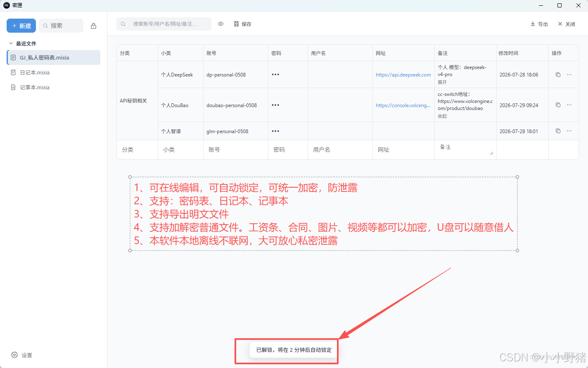Click the 已解锁 auto-lock toast message
Screen dimensions: 588x368
click(x=294, y=350)
